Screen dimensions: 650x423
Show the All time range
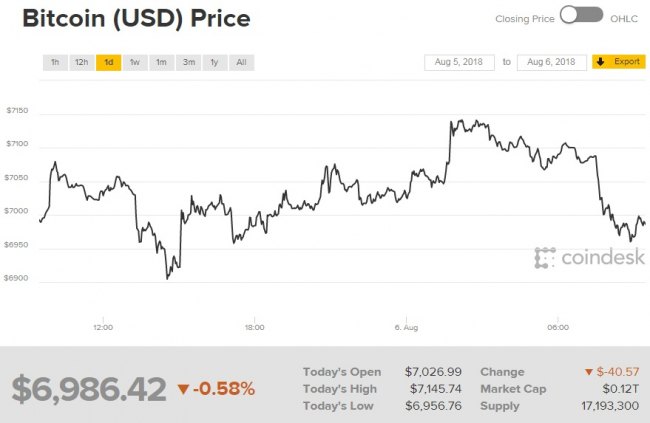241,62
